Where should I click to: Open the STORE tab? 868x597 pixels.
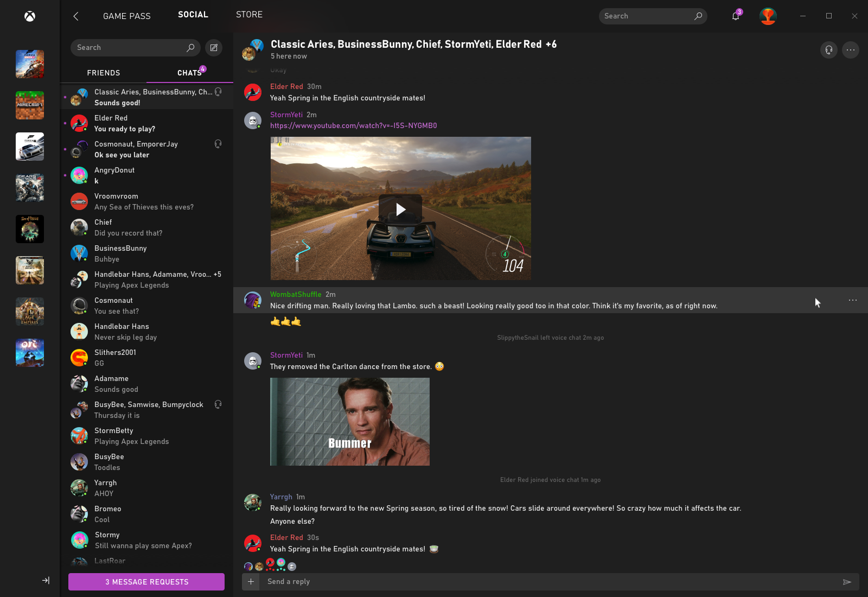coord(249,15)
